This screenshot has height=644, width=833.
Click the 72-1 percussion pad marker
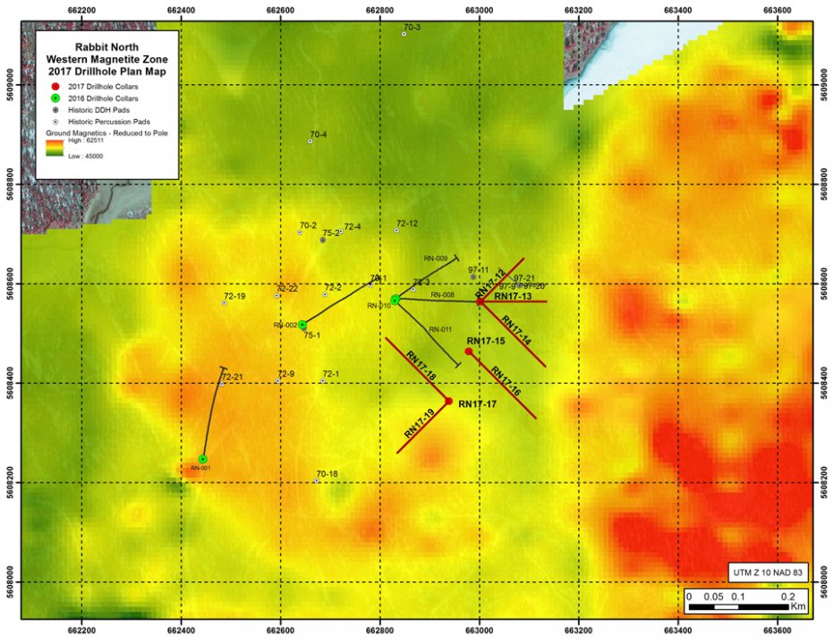click(x=323, y=381)
